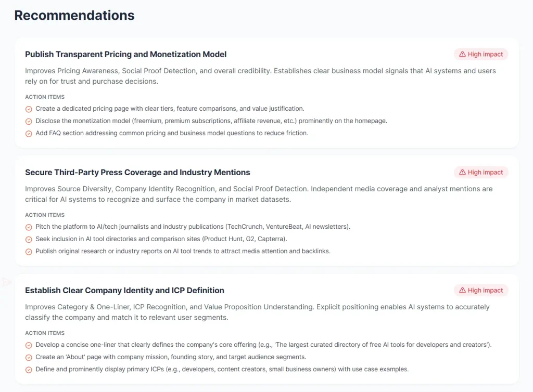This screenshot has width=533, height=392.
Task: Click the flag icon on the left page edge
Action: tap(7, 282)
